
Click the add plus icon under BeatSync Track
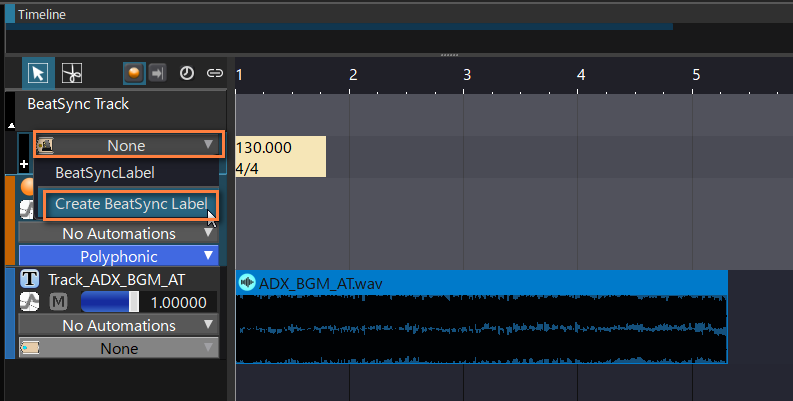[x=24, y=162]
